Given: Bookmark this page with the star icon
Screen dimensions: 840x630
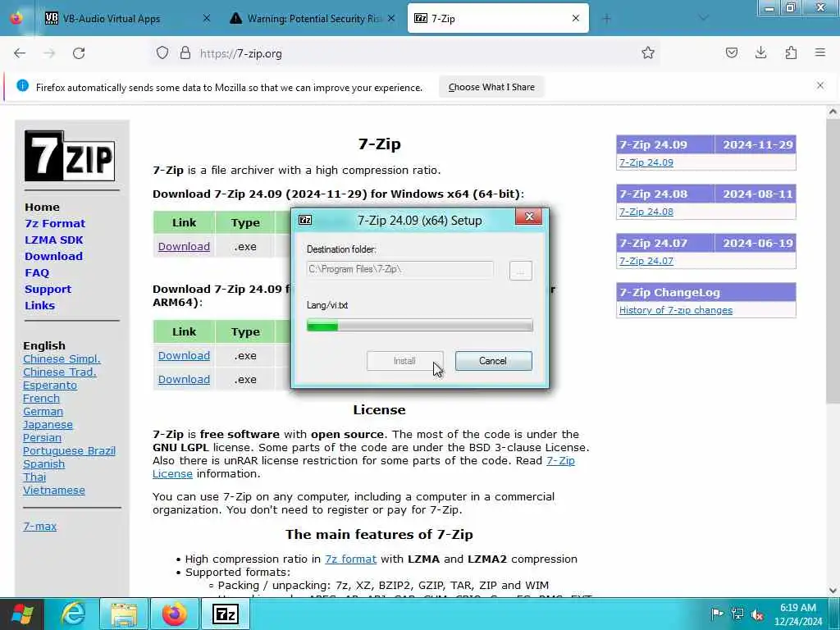Looking at the screenshot, I should point(648,53).
